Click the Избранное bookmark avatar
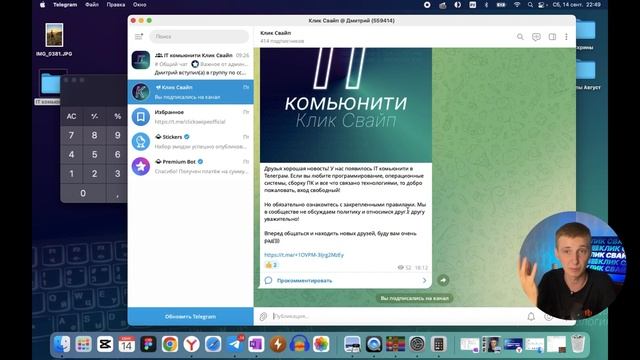 tap(141, 117)
